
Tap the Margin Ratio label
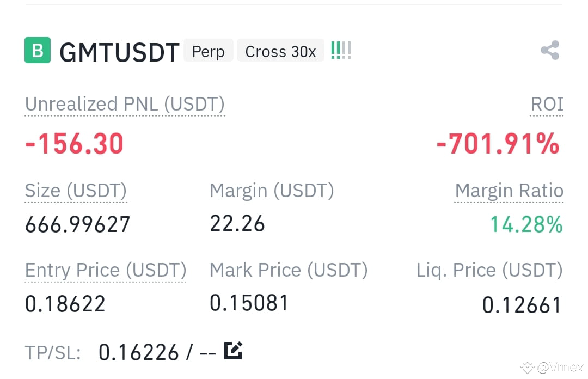(x=509, y=191)
